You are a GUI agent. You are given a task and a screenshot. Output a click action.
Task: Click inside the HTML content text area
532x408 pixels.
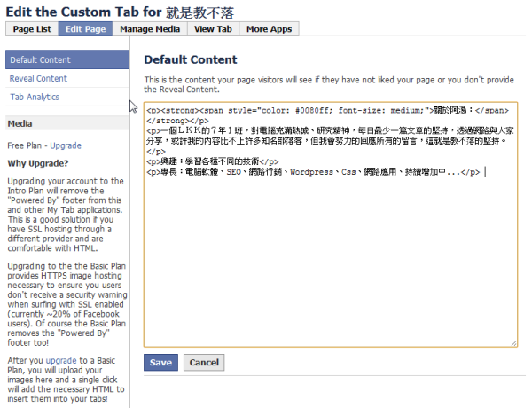coord(330,266)
